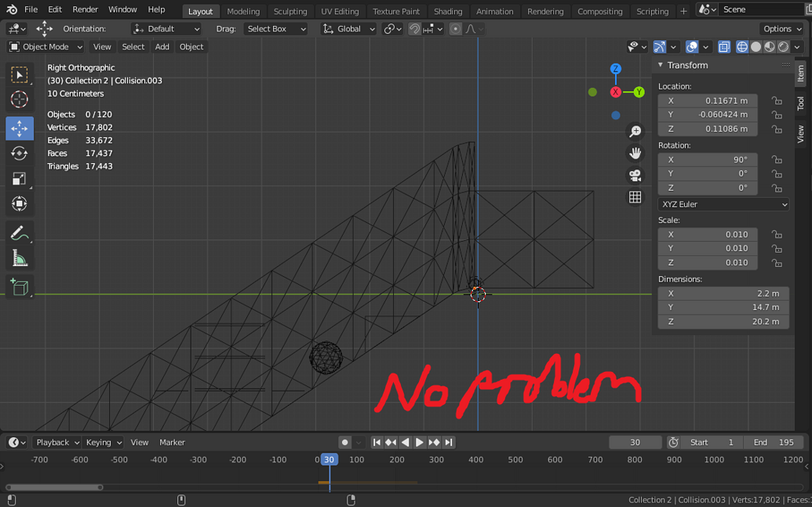Click the Y axis on navigation gizmo
This screenshot has width=812, height=507.
[639, 92]
